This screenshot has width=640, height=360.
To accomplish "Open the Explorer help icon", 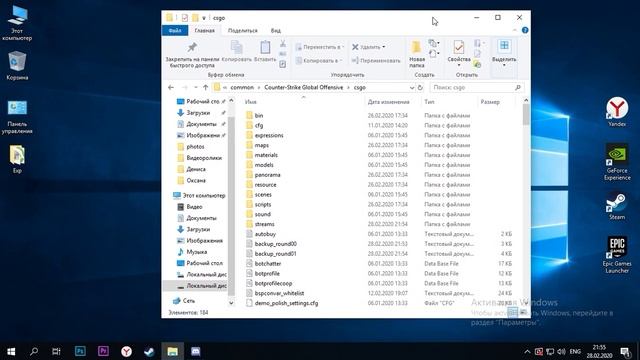I will click(x=525, y=30).
